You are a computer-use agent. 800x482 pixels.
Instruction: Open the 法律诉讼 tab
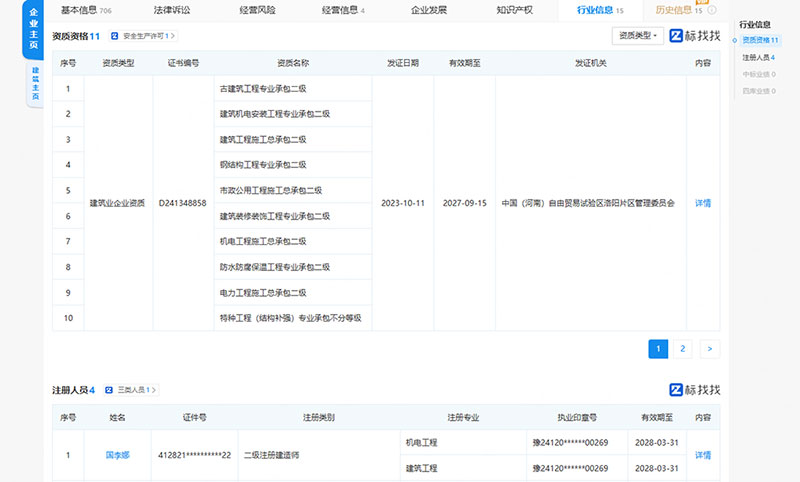point(171,10)
